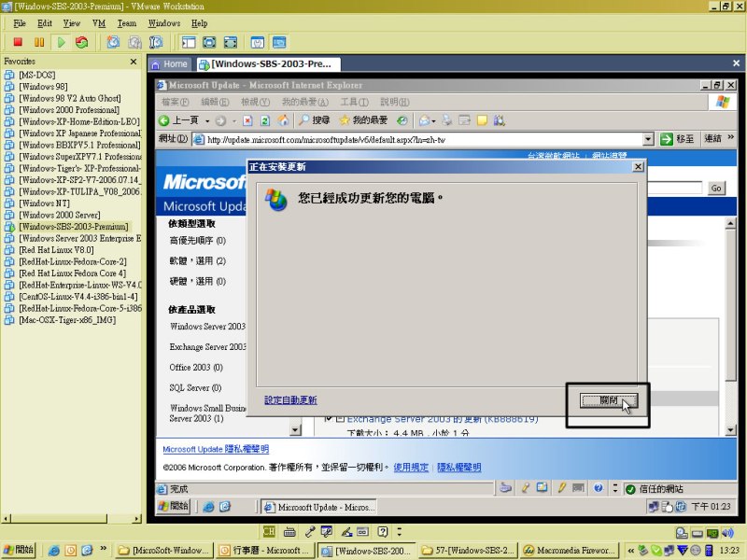This screenshot has width=747, height=560.
Task: Take a snapshot with the first snapshot icon
Action: pyautogui.click(x=113, y=42)
